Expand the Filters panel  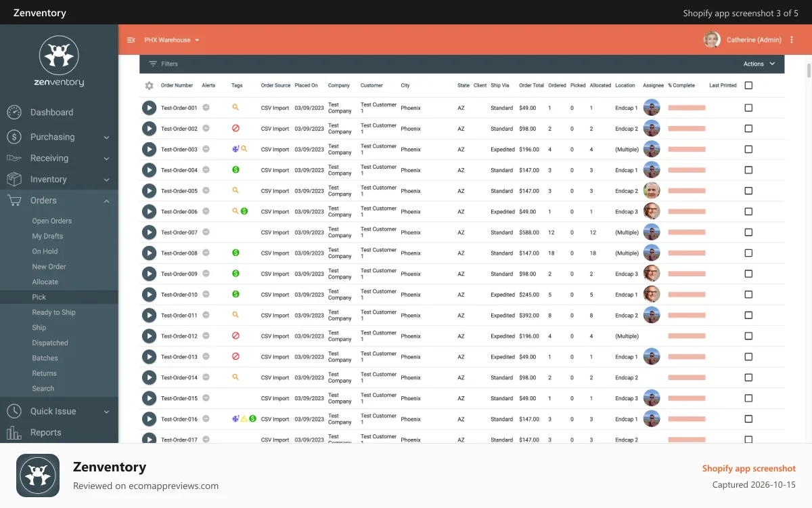point(163,64)
